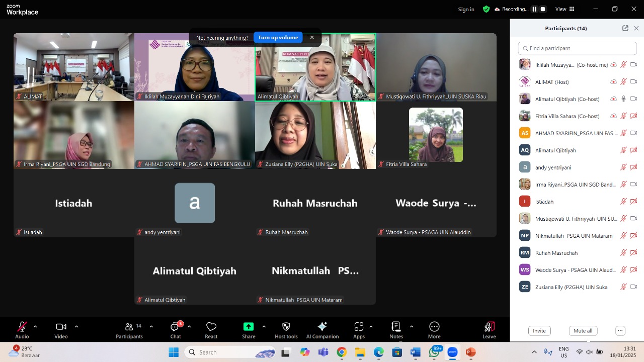Open the Apps menu icon

pyautogui.click(x=359, y=330)
